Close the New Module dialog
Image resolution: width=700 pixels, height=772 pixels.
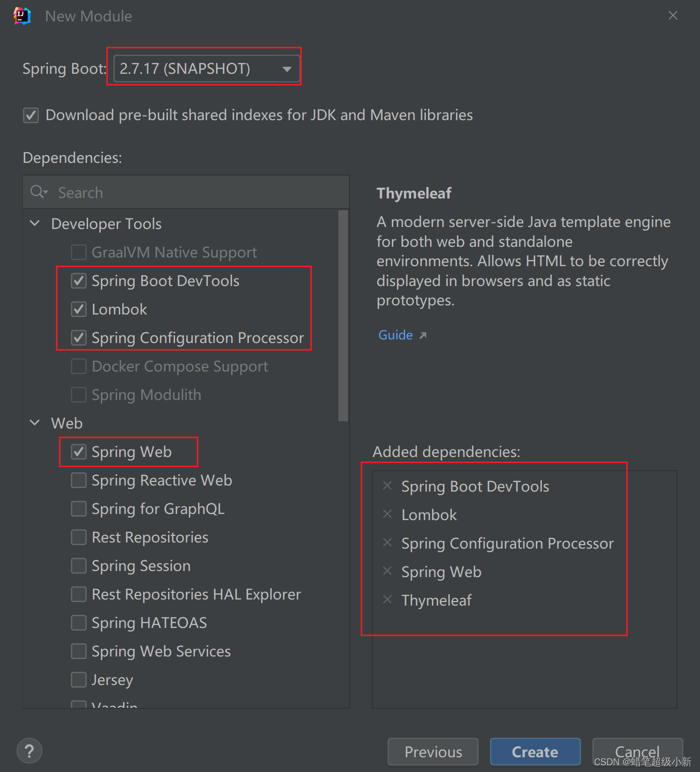tap(673, 16)
